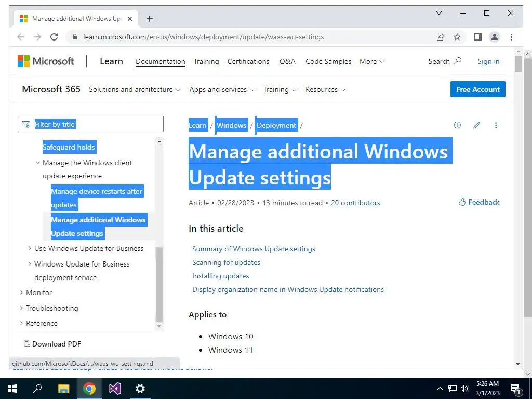This screenshot has width=532, height=399.
Task: Open a new tab with the plus button
Action: (150, 19)
